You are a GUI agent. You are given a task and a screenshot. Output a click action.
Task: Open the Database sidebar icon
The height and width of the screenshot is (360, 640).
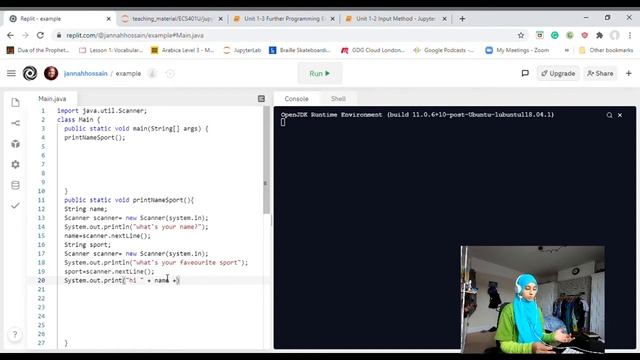pos(16,185)
